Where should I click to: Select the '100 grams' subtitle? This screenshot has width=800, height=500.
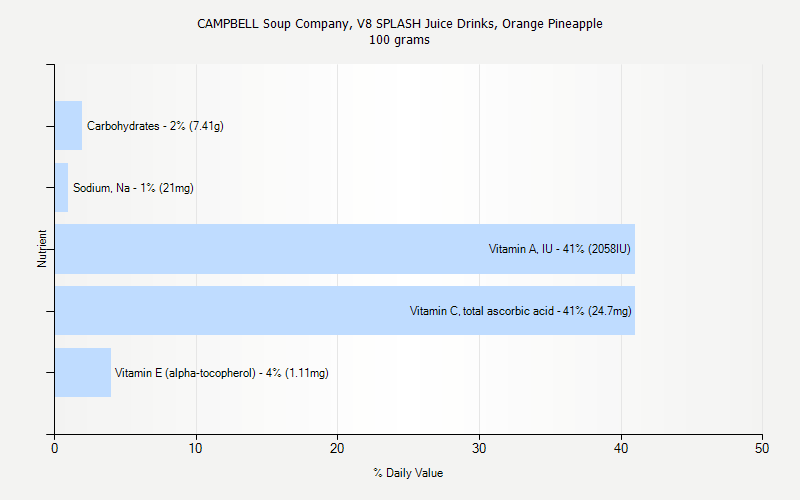tap(399, 40)
